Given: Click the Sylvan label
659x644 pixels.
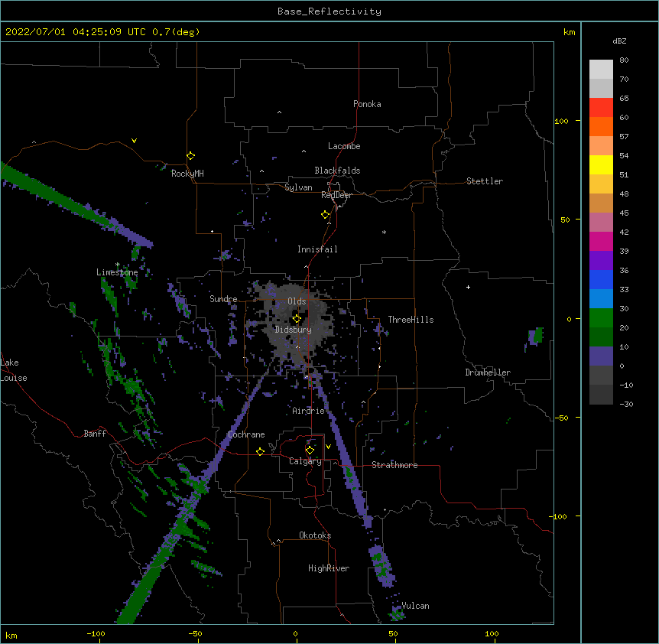Looking at the screenshot, I should click(298, 187).
